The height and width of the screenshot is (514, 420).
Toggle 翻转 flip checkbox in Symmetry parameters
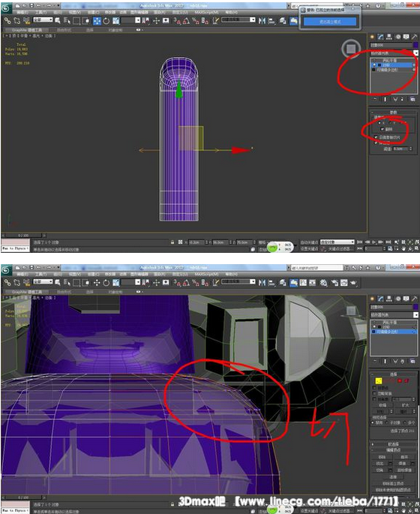tap(382, 129)
